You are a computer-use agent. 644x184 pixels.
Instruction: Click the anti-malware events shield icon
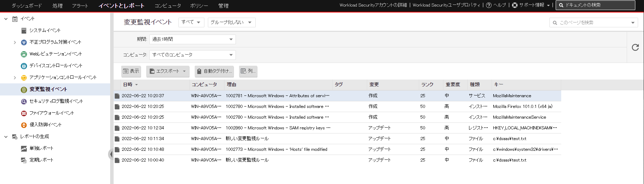(24, 42)
